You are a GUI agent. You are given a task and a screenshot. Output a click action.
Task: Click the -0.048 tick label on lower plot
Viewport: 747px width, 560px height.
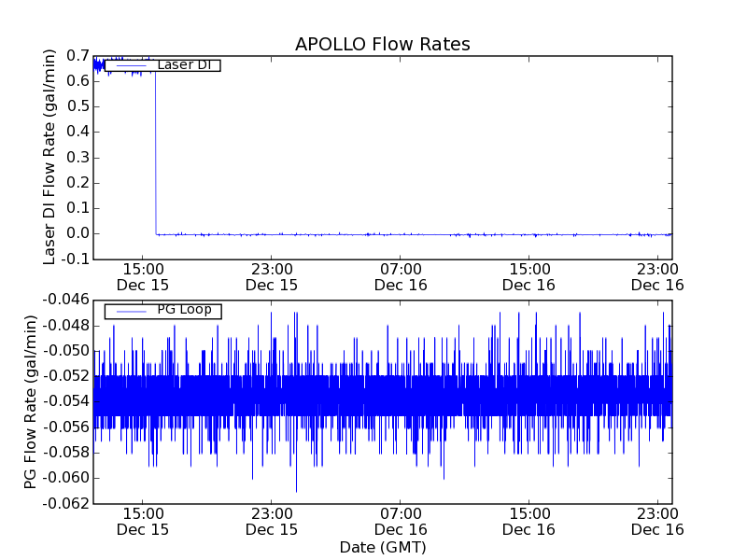click(66, 326)
